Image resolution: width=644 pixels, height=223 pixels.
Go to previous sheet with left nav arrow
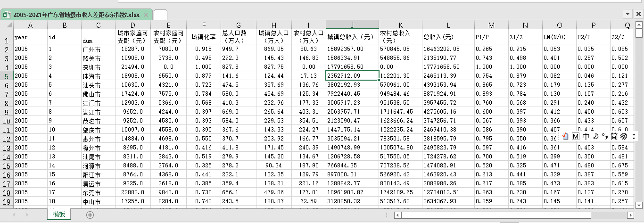14,215
